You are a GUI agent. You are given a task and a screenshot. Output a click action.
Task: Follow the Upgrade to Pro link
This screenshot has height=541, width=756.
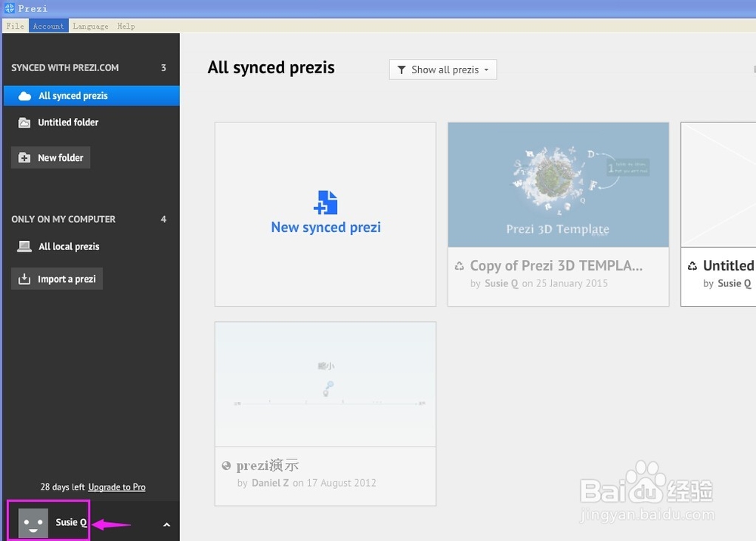116,487
